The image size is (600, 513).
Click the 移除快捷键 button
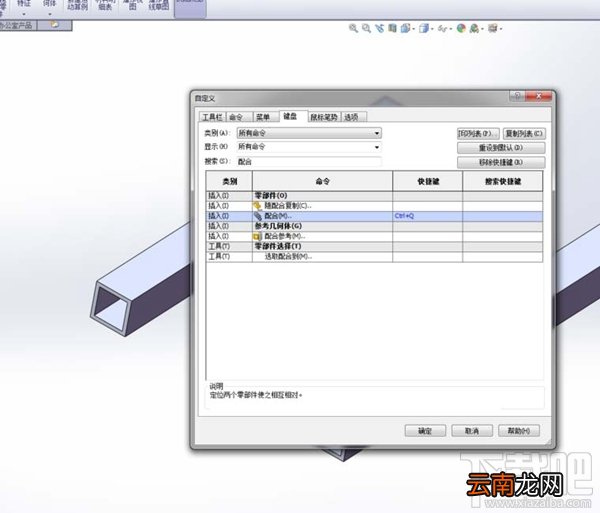[x=501, y=162]
